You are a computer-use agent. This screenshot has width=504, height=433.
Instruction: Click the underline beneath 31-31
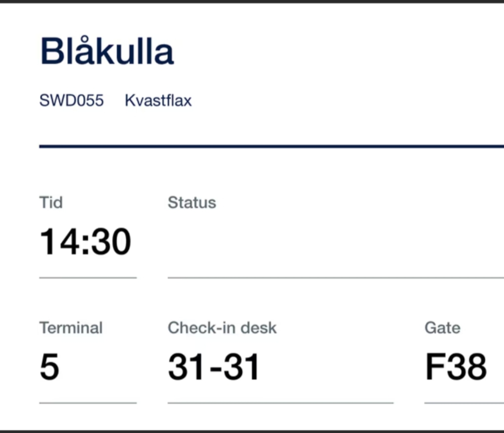point(280,403)
